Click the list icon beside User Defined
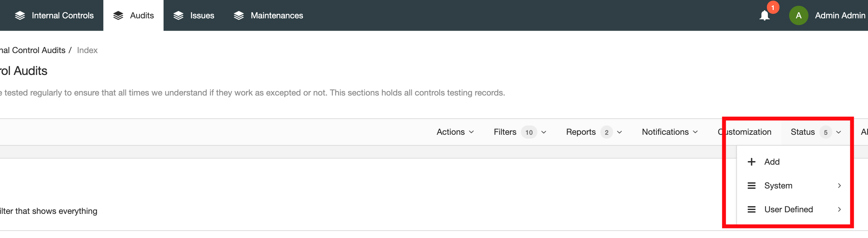This screenshot has width=868, height=238. (x=752, y=209)
